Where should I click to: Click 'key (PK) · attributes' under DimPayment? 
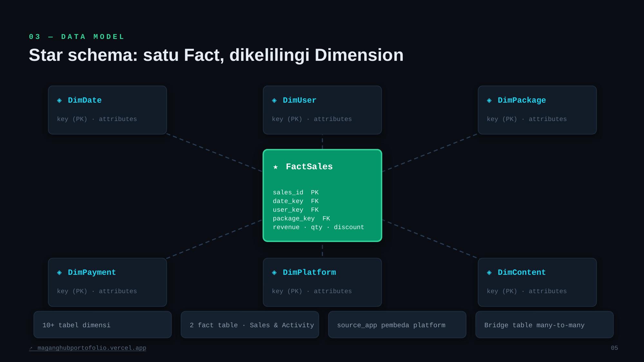tap(97, 291)
